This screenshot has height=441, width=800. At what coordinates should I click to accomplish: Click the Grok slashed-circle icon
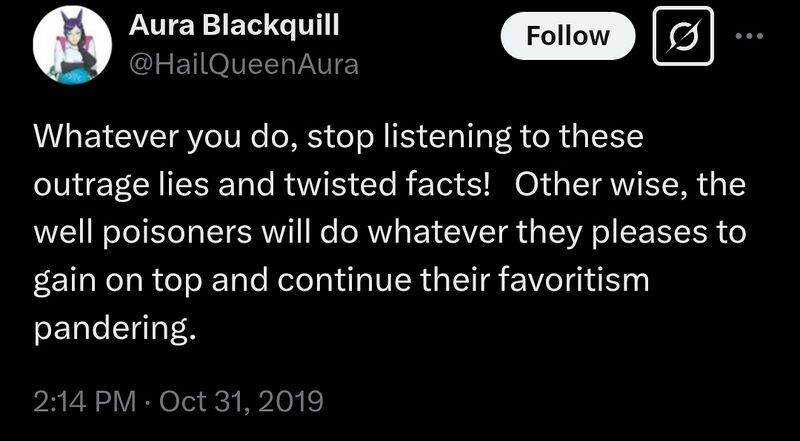point(683,37)
